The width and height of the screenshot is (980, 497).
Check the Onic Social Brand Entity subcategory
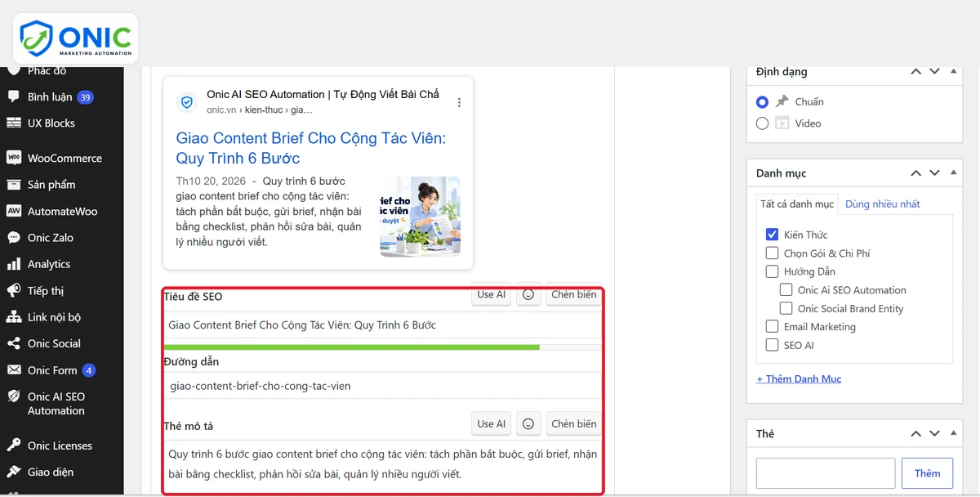[x=786, y=308]
